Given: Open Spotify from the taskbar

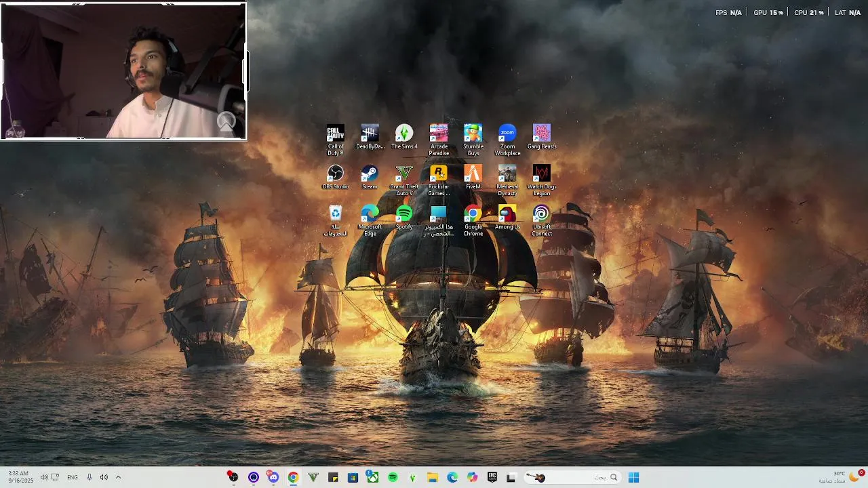Looking at the screenshot, I should [x=393, y=477].
